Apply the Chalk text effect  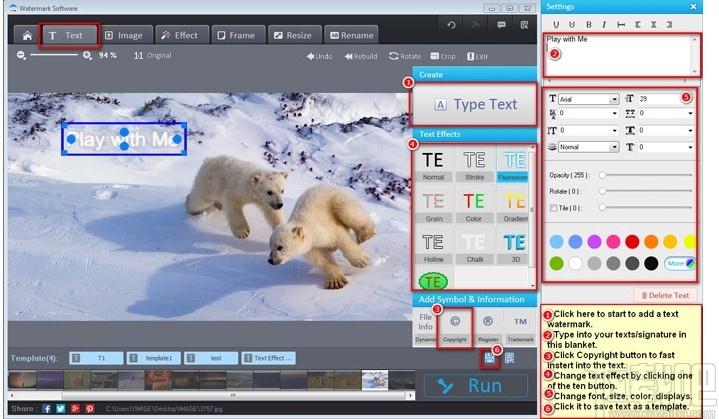[x=474, y=247]
